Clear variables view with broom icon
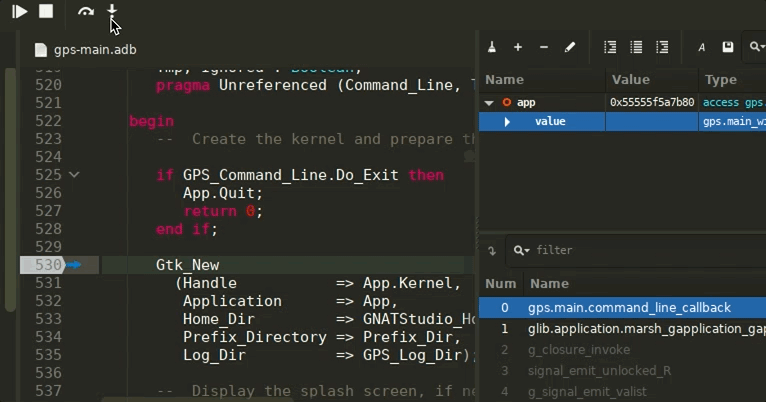 (492, 47)
